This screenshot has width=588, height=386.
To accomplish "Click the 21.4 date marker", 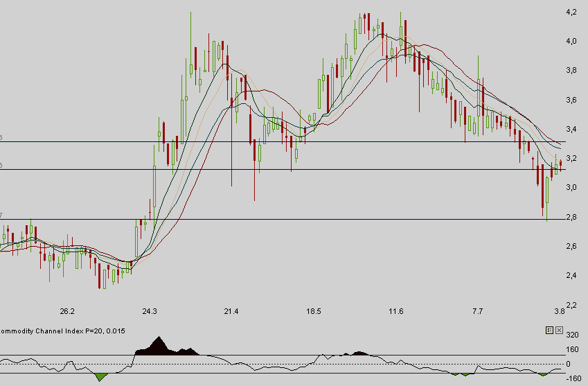I will click(x=231, y=312).
